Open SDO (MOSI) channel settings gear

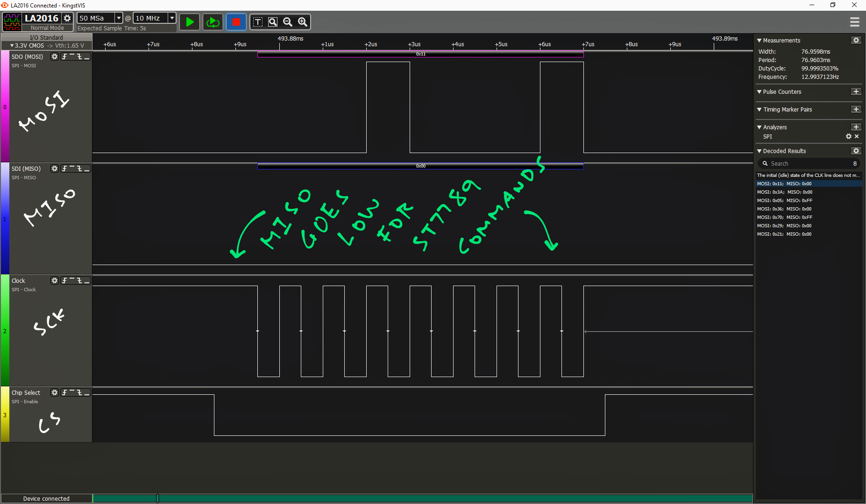coord(55,56)
